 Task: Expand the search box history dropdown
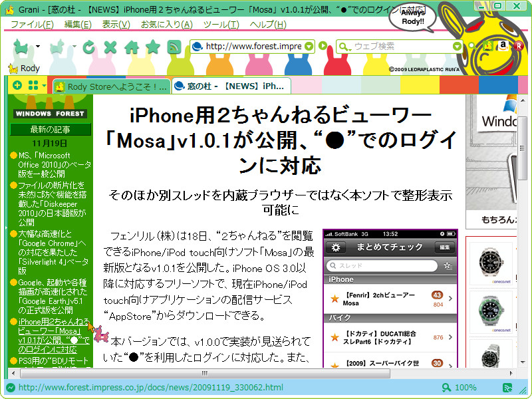click(457, 46)
